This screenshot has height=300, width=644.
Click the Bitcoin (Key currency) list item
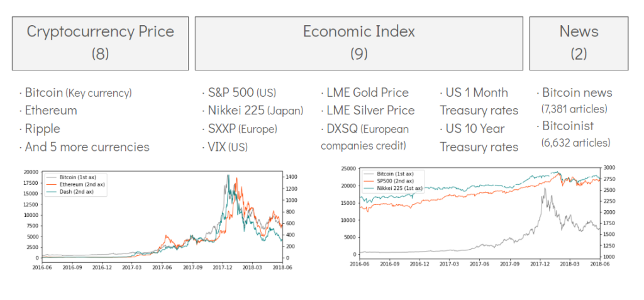[78, 93]
